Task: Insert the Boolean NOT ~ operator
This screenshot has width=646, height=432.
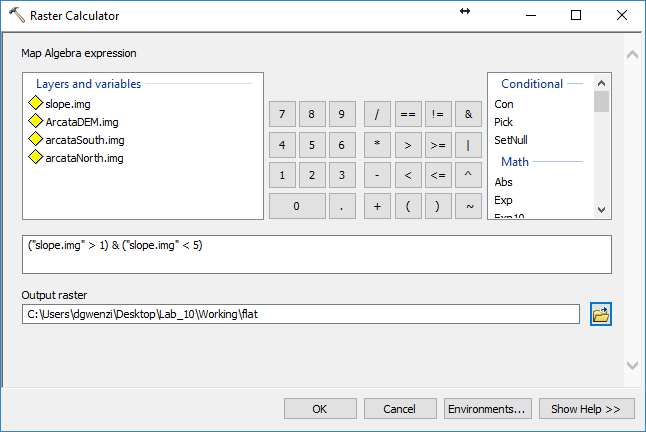Action: 468,206
